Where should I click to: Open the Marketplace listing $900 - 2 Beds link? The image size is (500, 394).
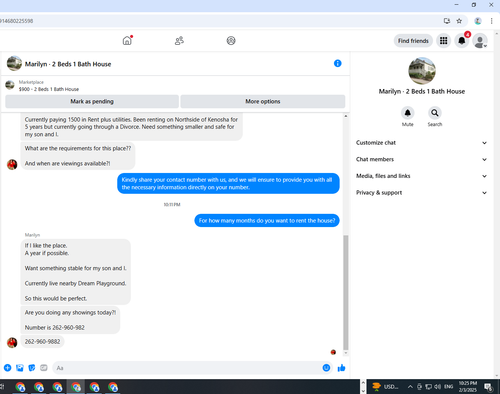49,89
